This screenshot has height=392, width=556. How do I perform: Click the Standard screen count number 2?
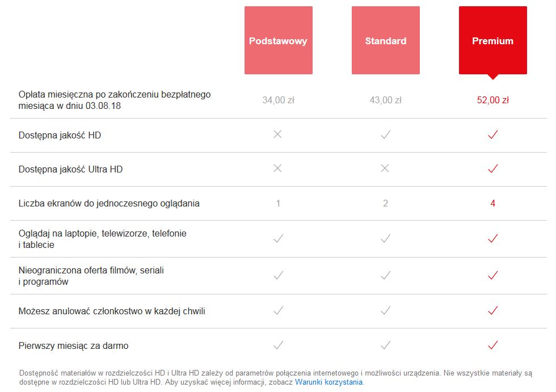coord(385,203)
